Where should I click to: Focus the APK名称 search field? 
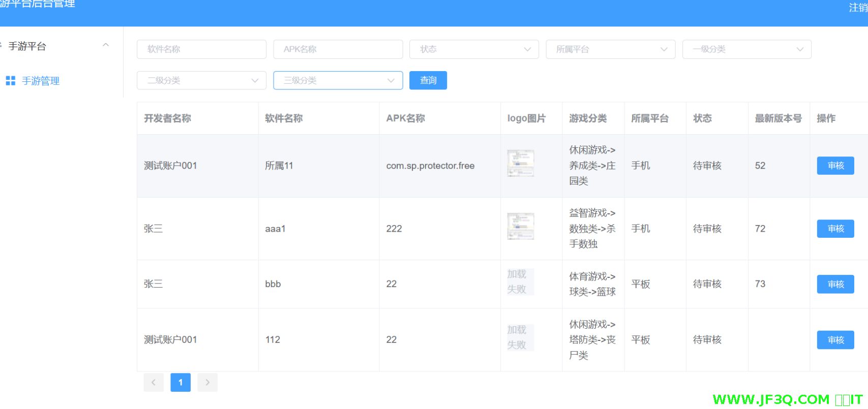[x=338, y=49]
